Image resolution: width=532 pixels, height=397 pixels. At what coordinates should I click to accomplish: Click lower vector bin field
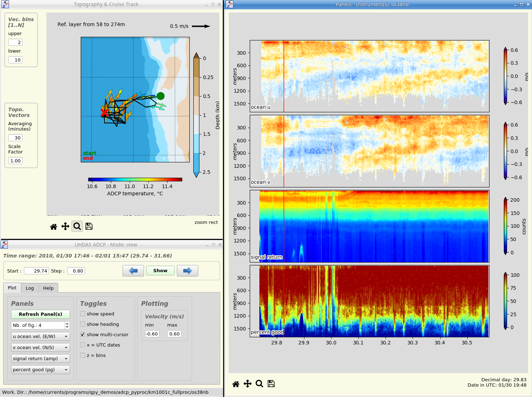pyautogui.click(x=15, y=60)
